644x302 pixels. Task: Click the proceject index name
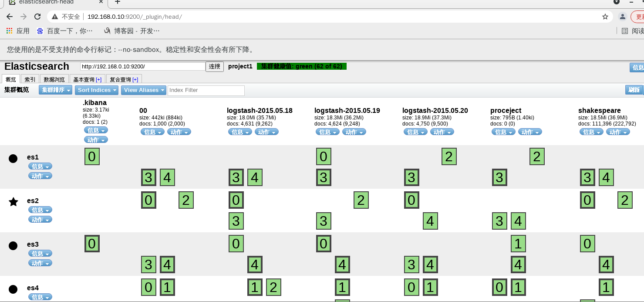[x=506, y=111]
